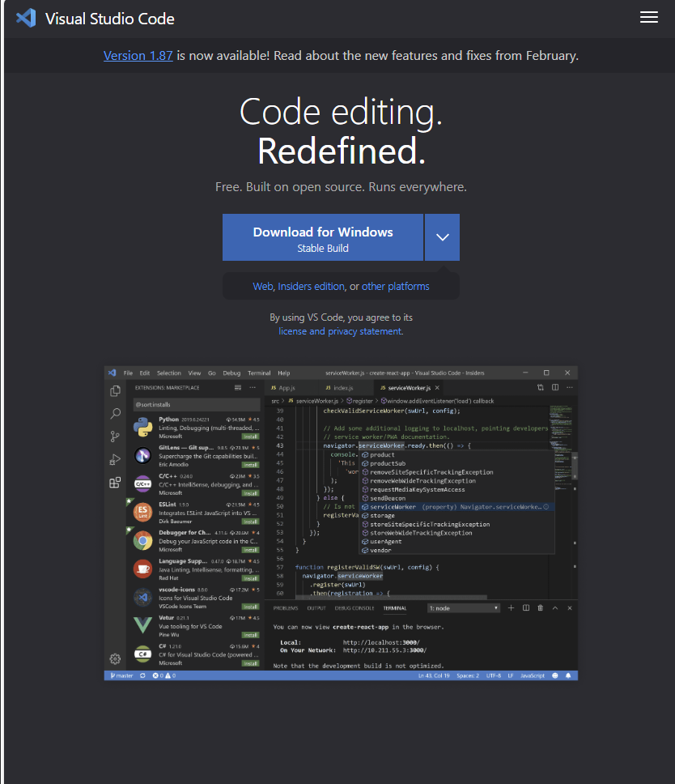The image size is (675, 784).
Task: Click Download for Windows Stable Build button
Action: coord(323,237)
